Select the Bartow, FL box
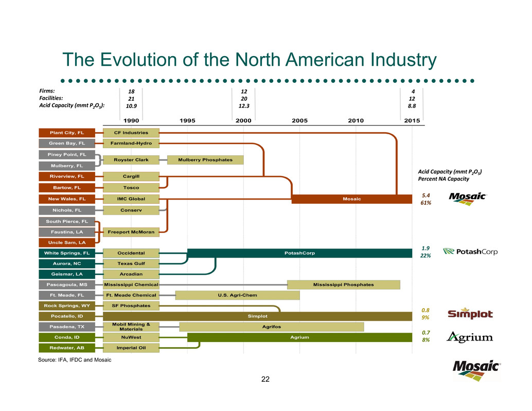Screen dimensions: 532x411 click(x=67, y=188)
